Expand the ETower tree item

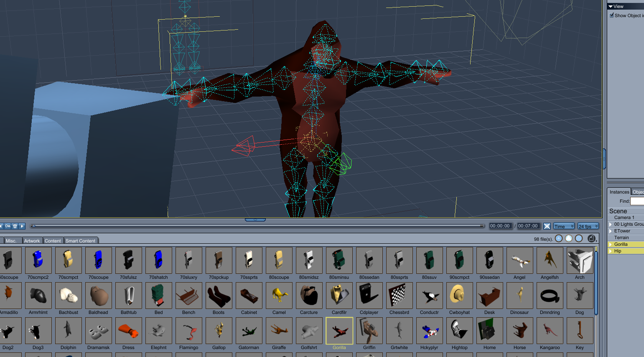click(x=611, y=231)
